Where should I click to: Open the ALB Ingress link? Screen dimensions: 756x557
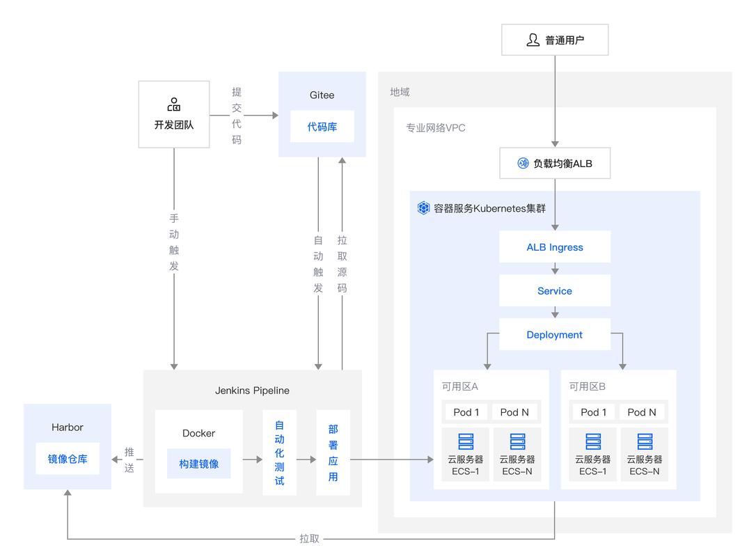554,246
